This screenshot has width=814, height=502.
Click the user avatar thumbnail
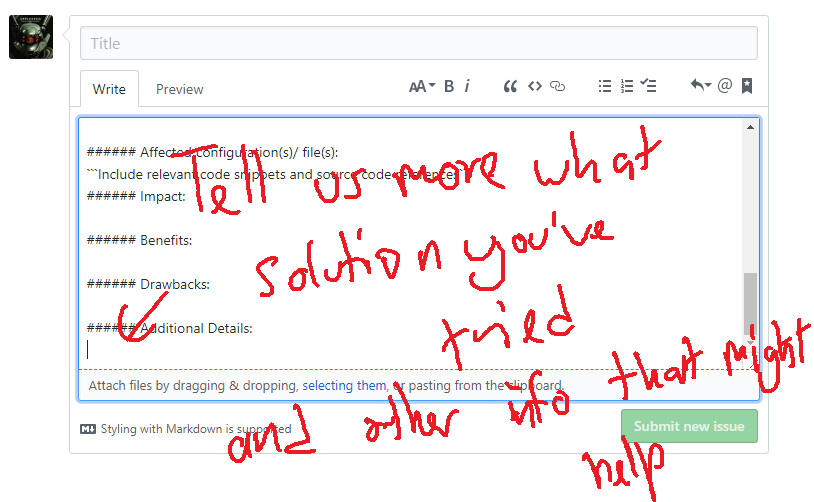[x=31, y=37]
